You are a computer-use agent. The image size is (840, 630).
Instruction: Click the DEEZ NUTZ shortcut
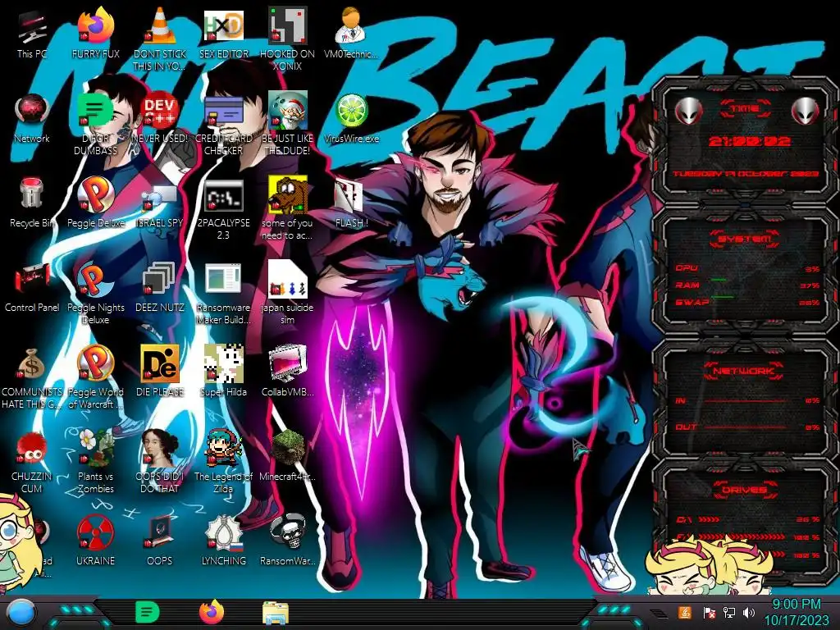tap(160, 287)
